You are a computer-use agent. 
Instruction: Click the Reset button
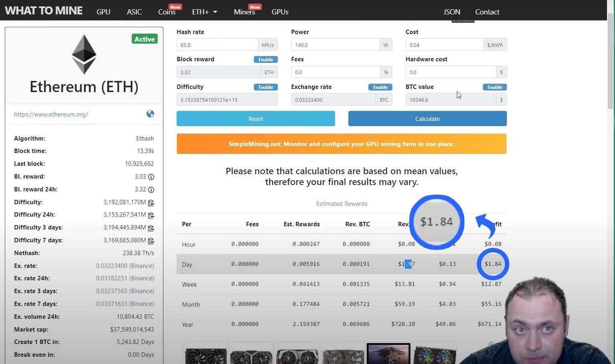(256, 119)
